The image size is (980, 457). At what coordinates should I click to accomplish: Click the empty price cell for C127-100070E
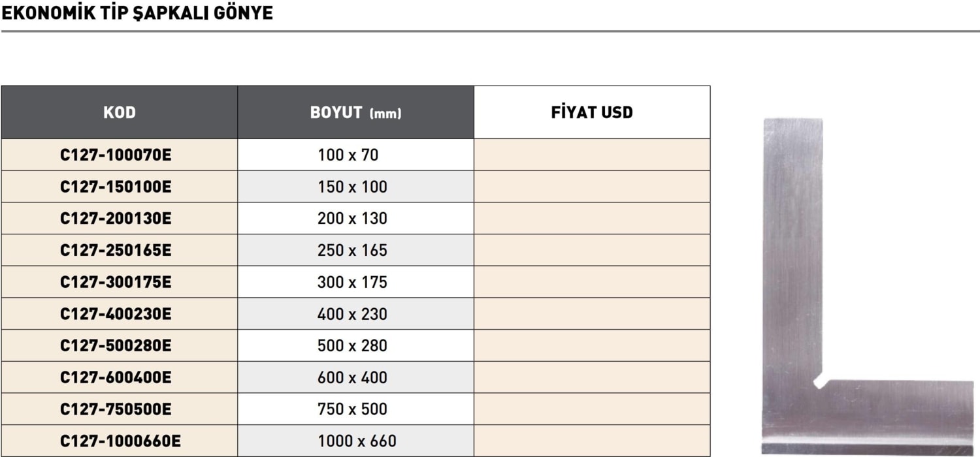[592, 155]
